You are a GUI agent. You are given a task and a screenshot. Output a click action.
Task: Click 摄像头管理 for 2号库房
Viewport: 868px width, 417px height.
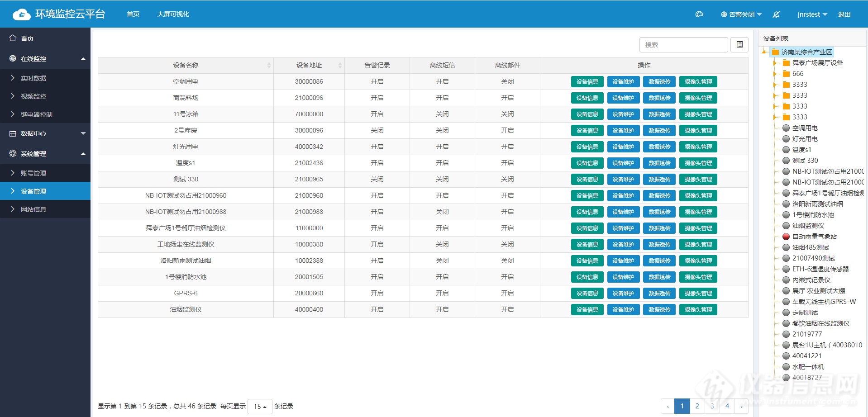coord(698,131)
